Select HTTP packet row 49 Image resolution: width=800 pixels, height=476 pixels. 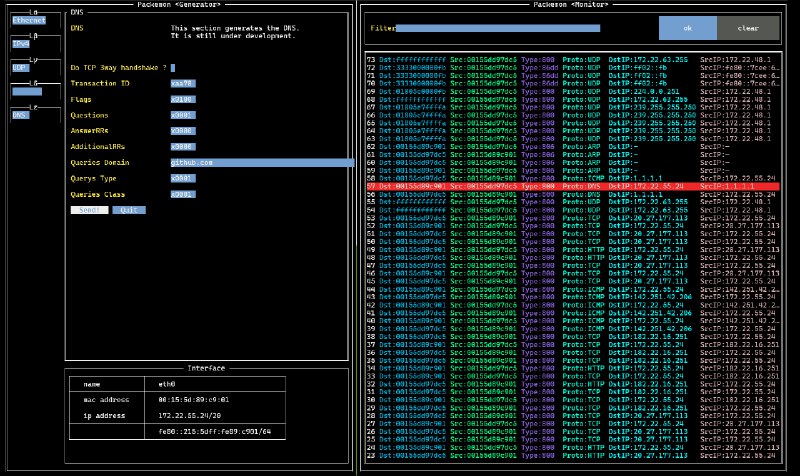point(573,250)
